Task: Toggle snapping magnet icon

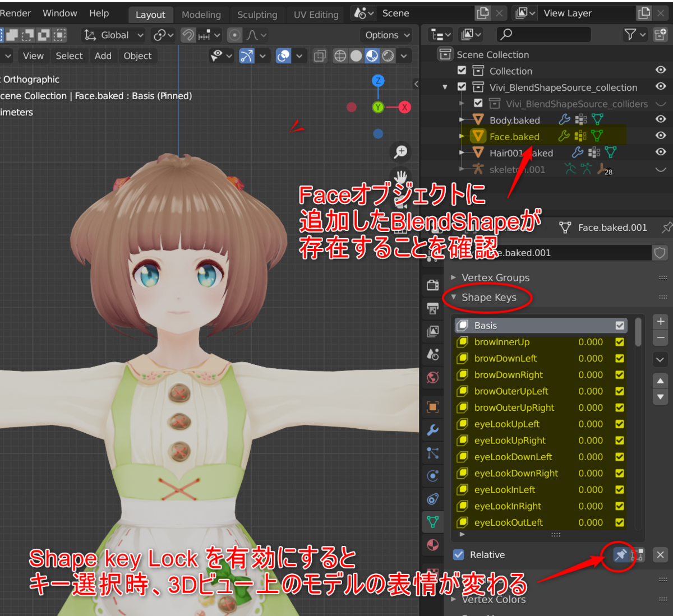Action: (x=188, y=35)
